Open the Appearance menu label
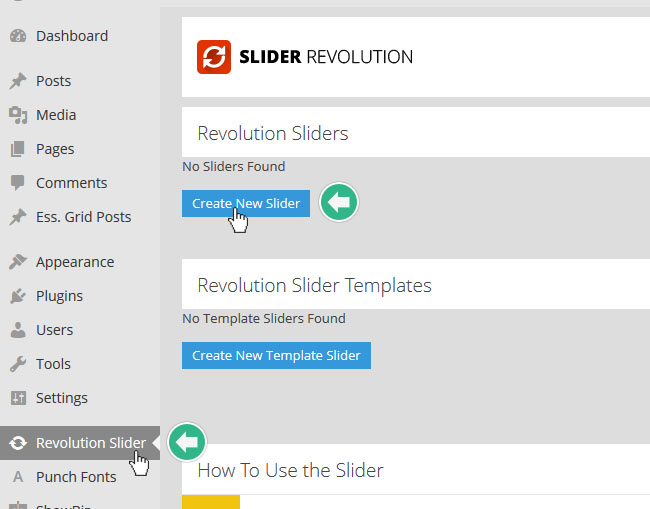650x509 pixels. pyautogui.click(x=75, y=262)
